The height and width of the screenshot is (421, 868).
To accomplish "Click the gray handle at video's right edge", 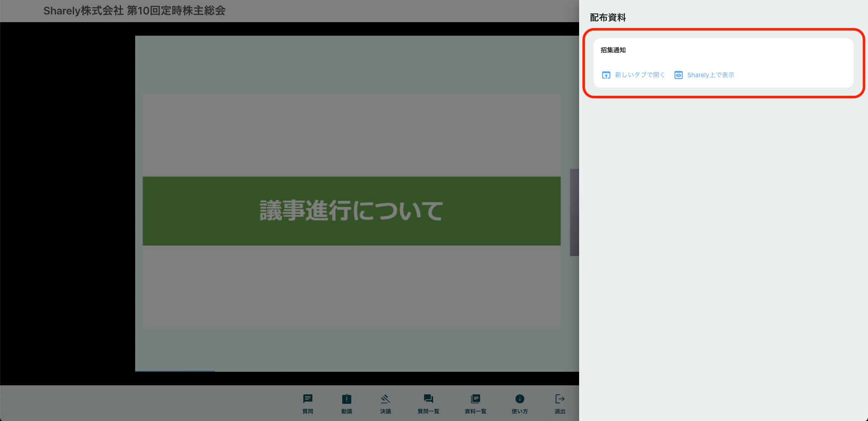I will tap(574, 212).
